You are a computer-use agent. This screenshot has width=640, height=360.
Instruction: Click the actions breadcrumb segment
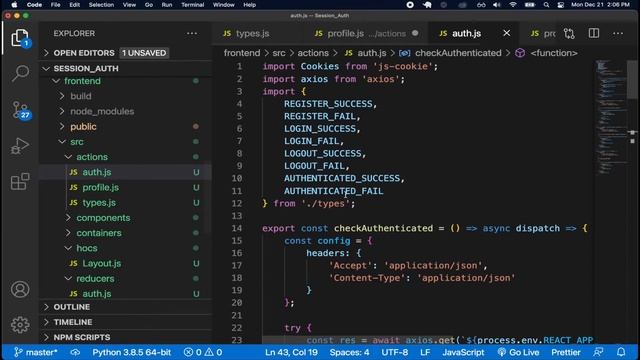pyautogui.click(x=313, y=53)
